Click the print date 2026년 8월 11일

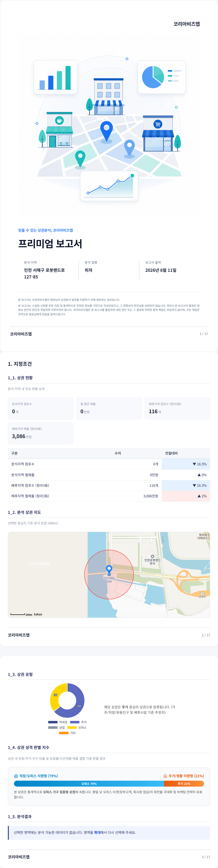[161, 270]
